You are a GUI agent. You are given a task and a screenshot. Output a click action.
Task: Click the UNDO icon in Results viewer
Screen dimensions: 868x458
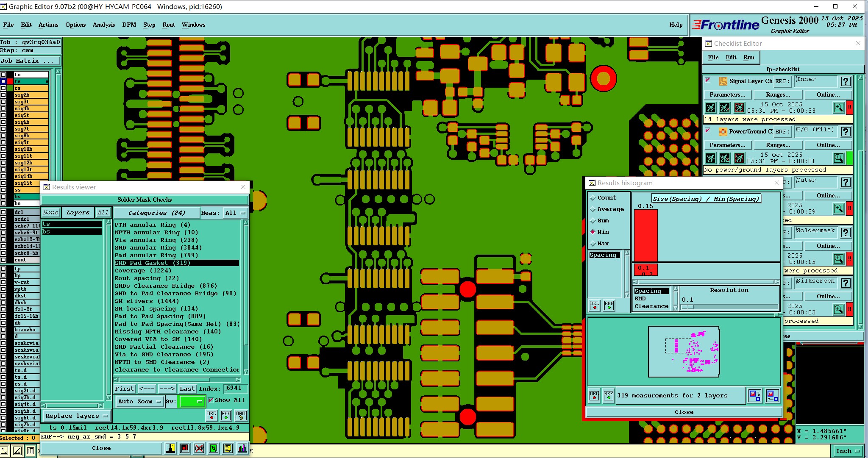point(241,415)
